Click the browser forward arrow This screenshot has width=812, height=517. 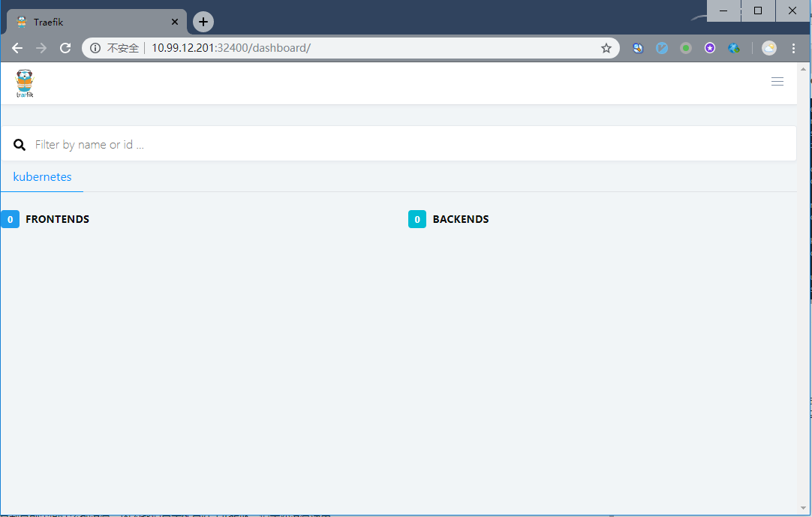point(41,48)
